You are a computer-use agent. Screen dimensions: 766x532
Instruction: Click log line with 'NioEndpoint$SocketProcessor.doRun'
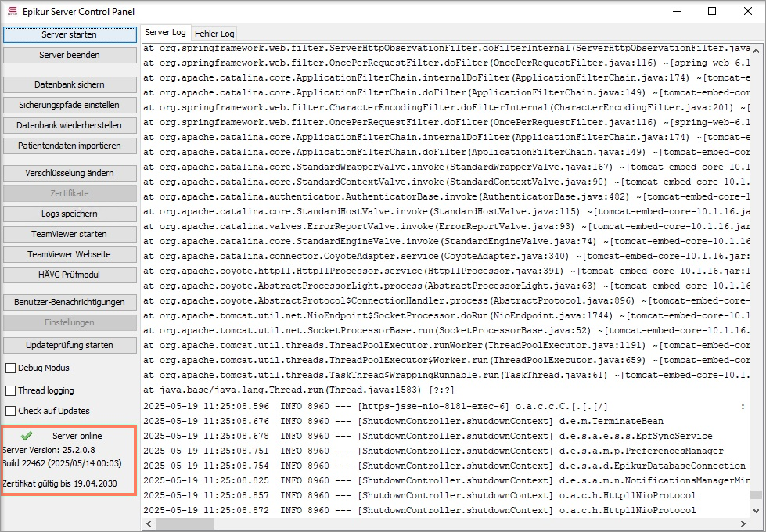click(x=447, y=315)
